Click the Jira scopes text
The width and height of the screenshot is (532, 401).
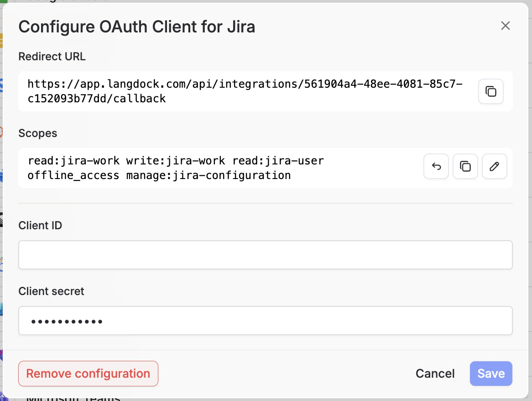point(176,168)
